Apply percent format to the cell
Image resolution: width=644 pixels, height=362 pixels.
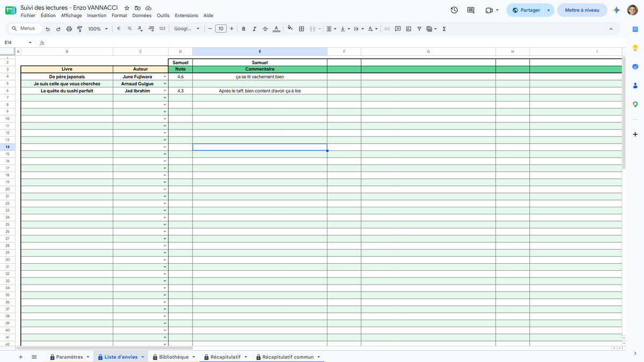(129, 29)
